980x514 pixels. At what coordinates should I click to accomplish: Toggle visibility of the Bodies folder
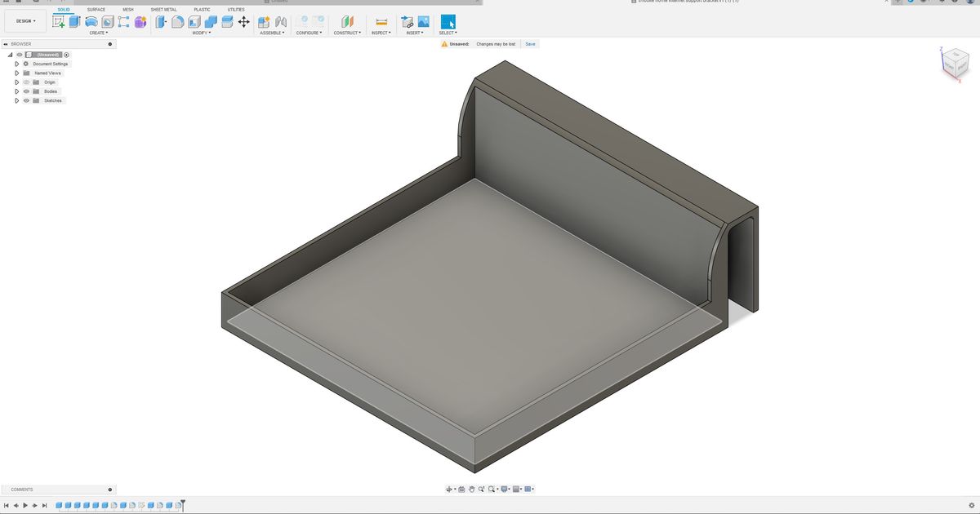[27, 91]
